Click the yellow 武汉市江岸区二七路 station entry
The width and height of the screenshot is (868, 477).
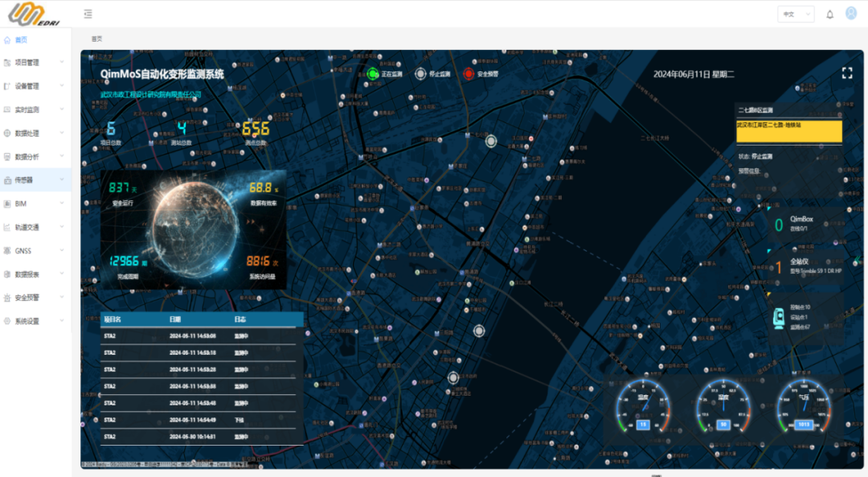(x=788, y=130)
